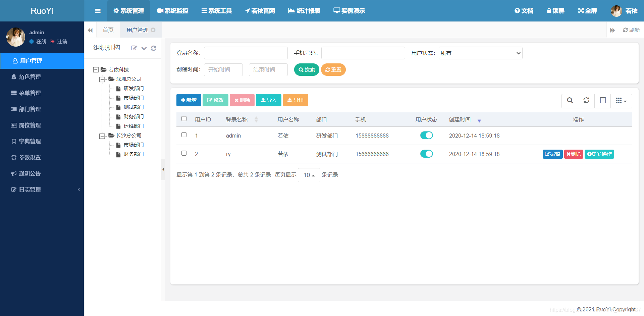Toggle the sidebar hamburger menu icon
Screen dimensions: 644x316
coord(98,11)
